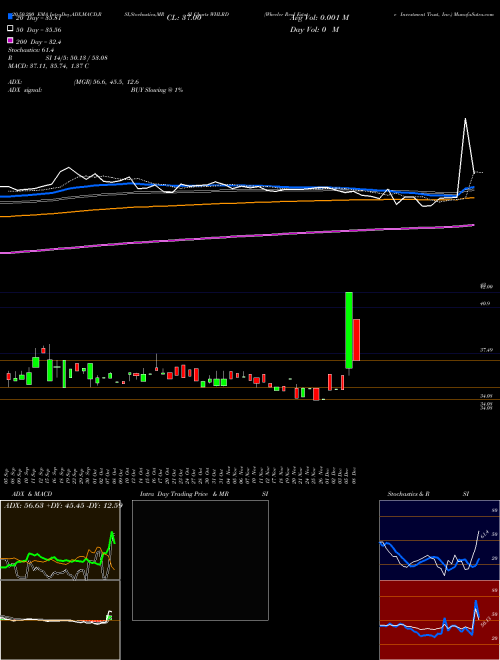
Task: Click the white price line spike peak
Action: click(x=465, y=119)
